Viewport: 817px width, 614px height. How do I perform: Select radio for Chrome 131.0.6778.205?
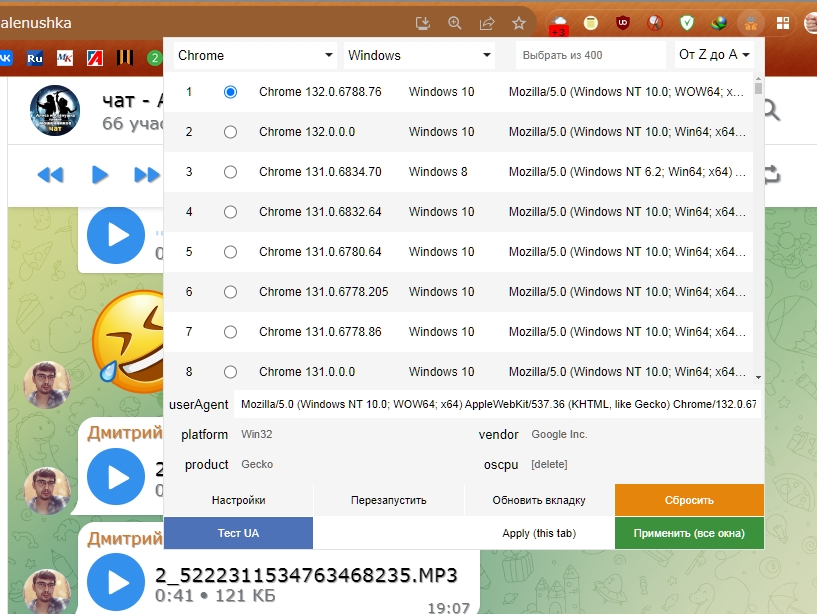click(x=230, y=292)
